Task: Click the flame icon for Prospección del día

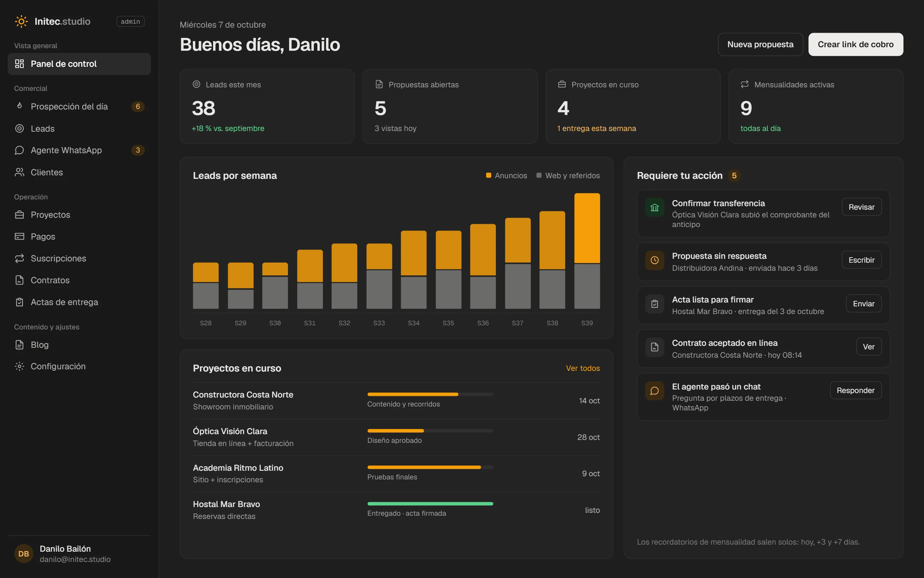Action: (x=20, y=106)
